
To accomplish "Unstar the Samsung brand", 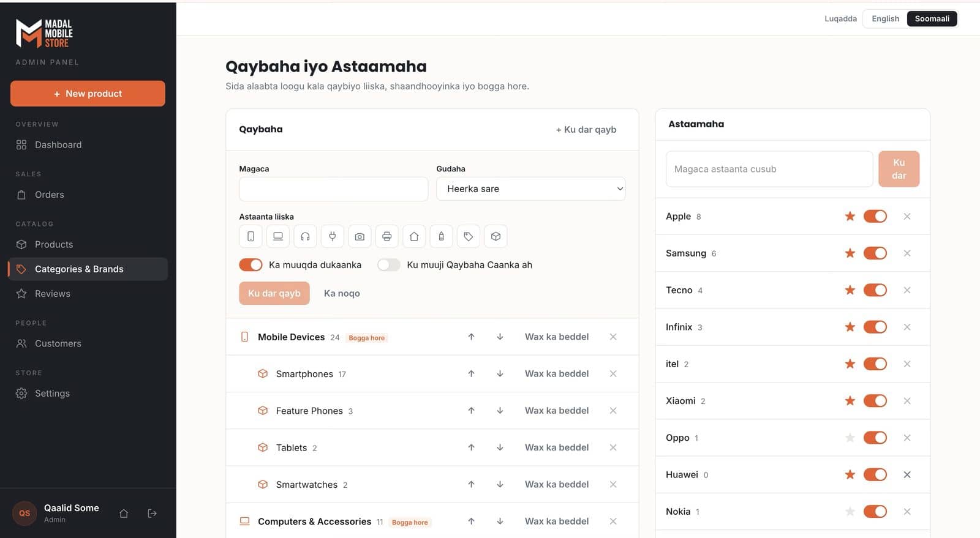I will tap(850, 253).
